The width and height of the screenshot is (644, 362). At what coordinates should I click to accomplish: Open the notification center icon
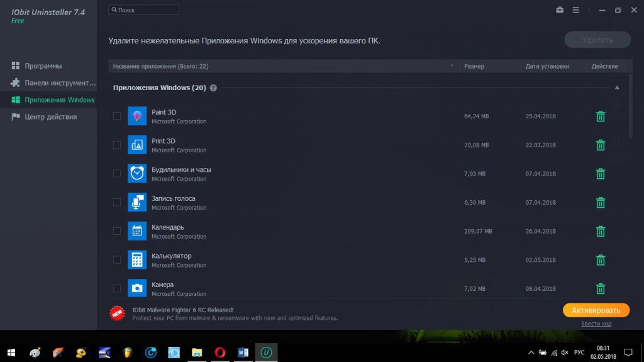(x=628, y=353)
